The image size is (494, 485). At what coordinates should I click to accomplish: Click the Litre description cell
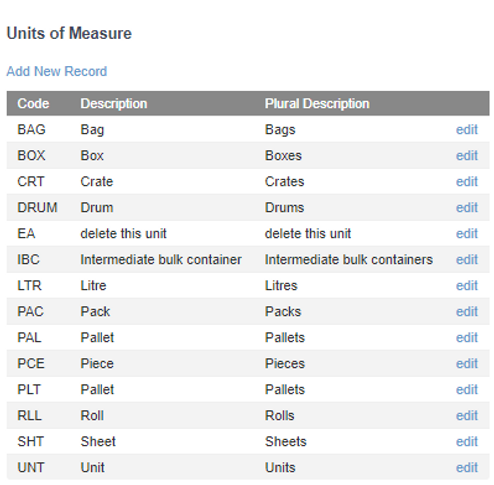(93, 285)
